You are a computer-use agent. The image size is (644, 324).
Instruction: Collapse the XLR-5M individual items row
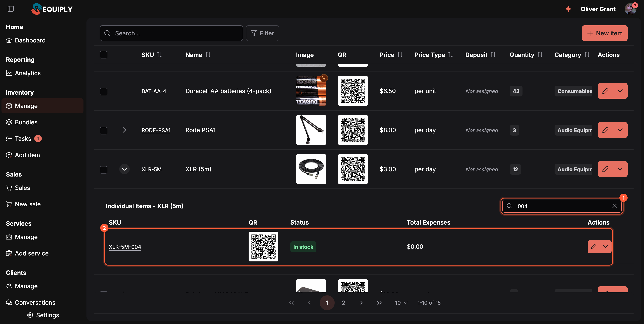tap(124, 169)
